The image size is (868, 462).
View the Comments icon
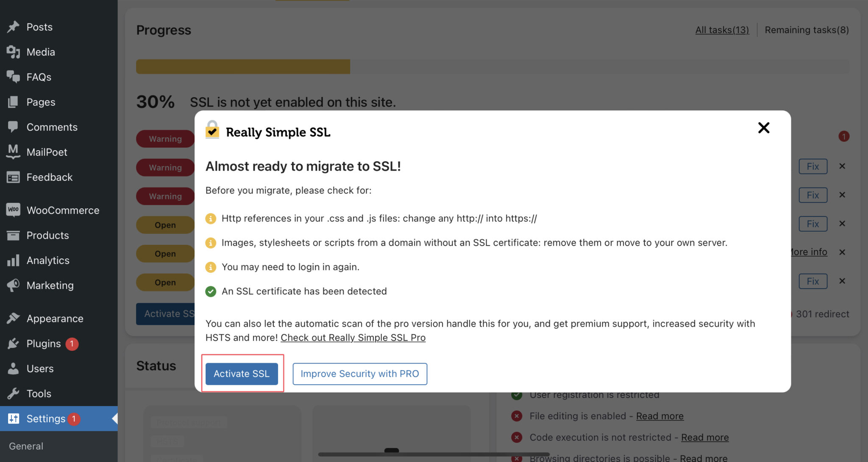click(14, 127)
